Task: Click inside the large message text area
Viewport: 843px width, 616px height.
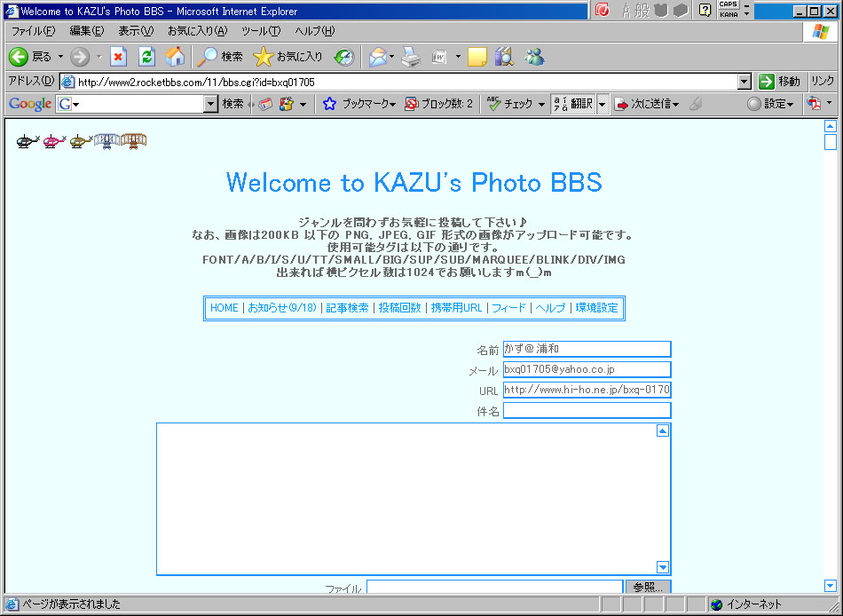Action: [405, 499]
